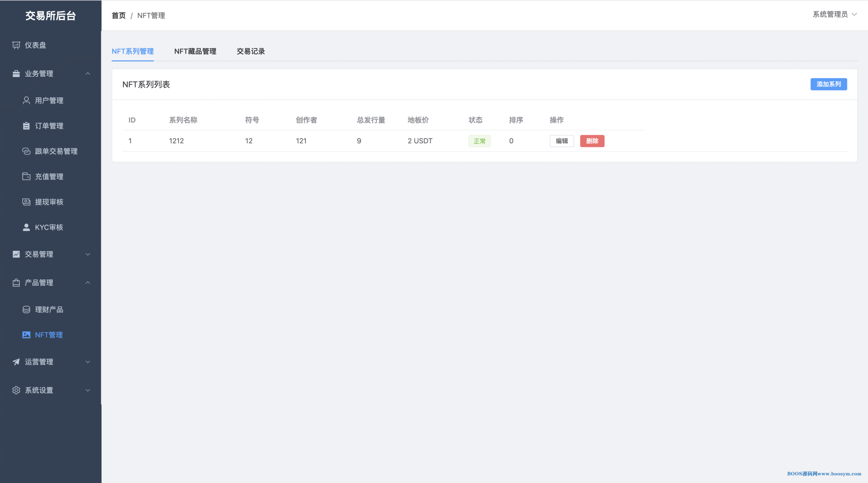Click the withdrawal review icon
868x483 pixels.
coord(26,202)
